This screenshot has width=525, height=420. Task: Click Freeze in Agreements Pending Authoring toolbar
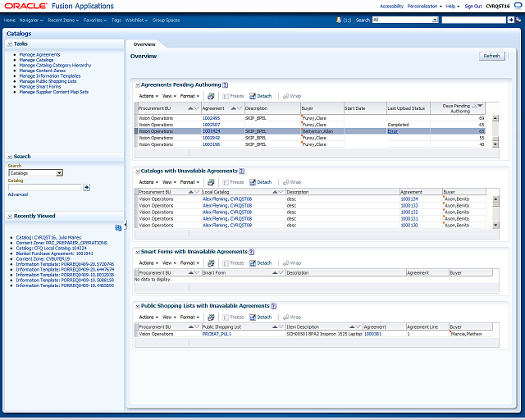pyautogui.click(x=233, y=96)
